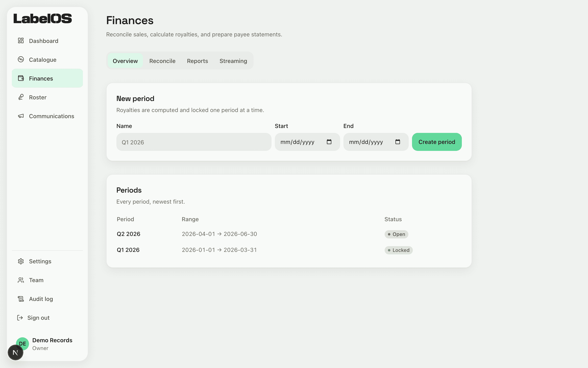Go to Catalogue in the sidebar
This screenshot has height=368, width=588.
[47, 60]
